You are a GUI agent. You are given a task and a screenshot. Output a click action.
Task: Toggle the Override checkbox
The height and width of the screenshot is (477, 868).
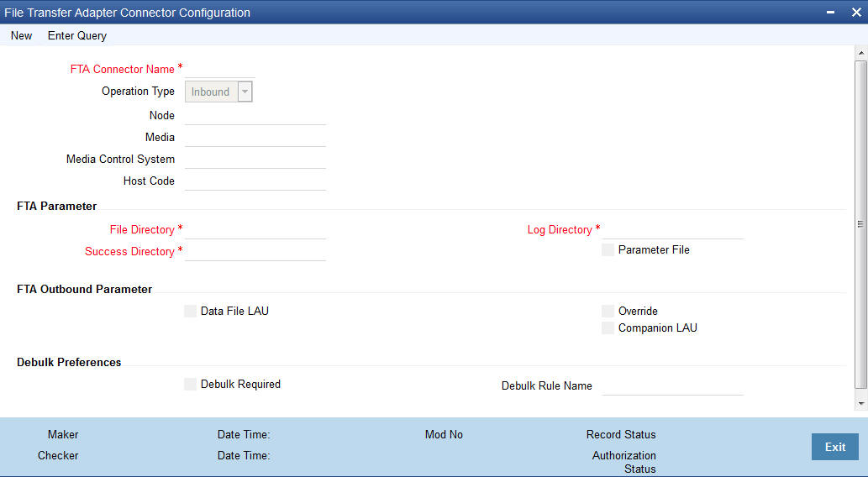(x=608, y=311)
